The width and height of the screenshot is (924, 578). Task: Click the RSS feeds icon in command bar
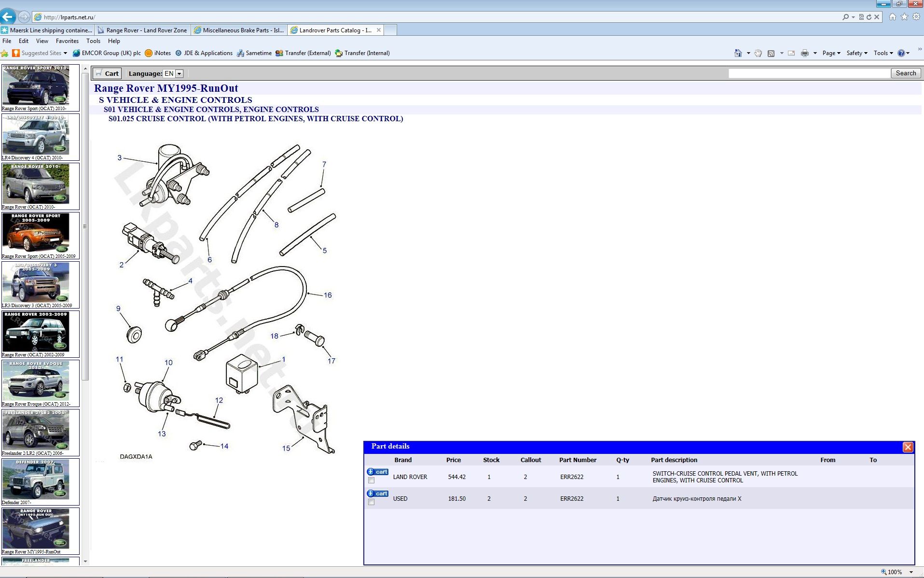click(771, 53)
